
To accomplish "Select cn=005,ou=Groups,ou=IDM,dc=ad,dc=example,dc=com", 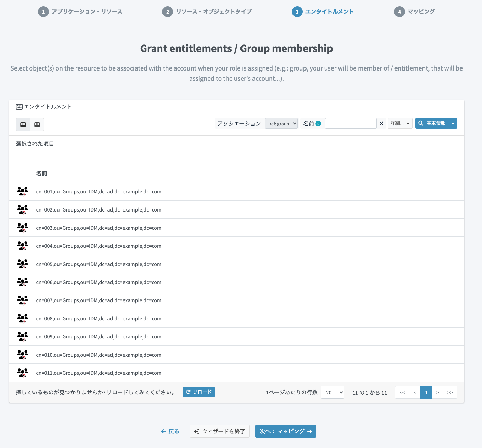I will pyautogui.click(x=99, y=264).
